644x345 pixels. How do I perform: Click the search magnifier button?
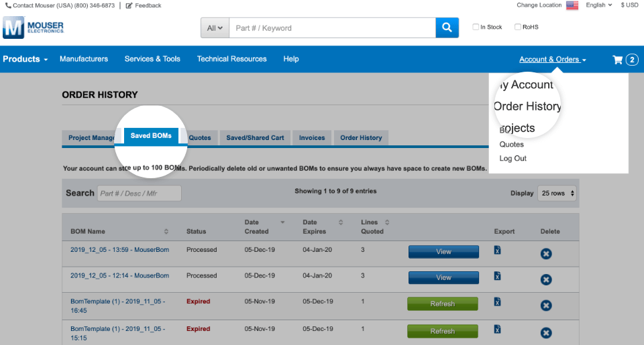point(446,28)
